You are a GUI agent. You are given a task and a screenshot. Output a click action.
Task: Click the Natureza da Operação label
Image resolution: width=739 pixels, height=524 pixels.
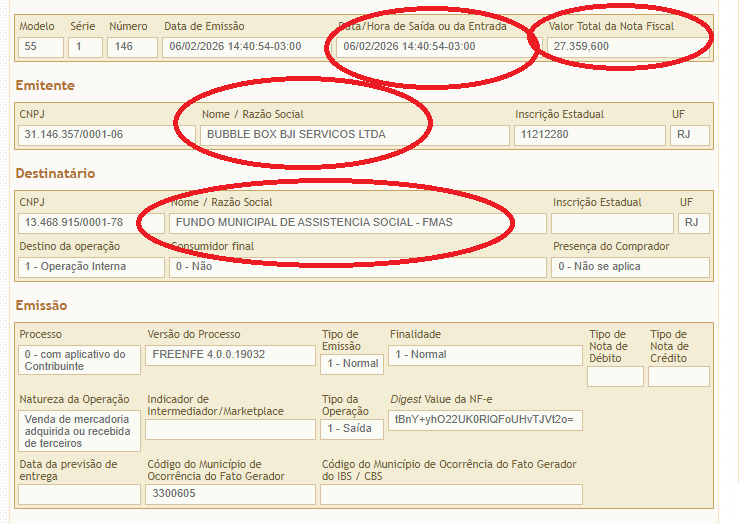pos(74,400)
